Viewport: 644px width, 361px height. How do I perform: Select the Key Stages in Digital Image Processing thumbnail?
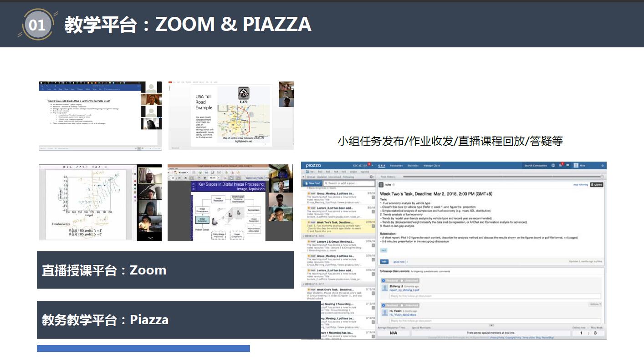[x=230, y=203]
